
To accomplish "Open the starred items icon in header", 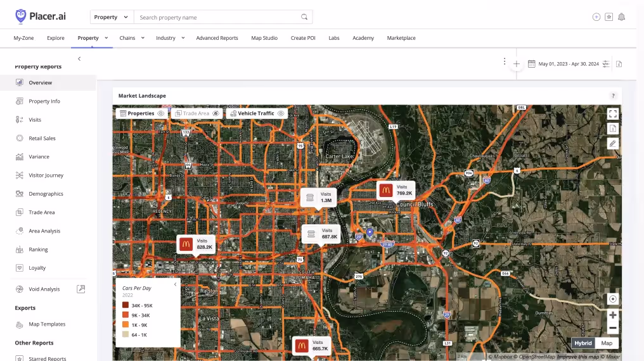I will [609, 17].
